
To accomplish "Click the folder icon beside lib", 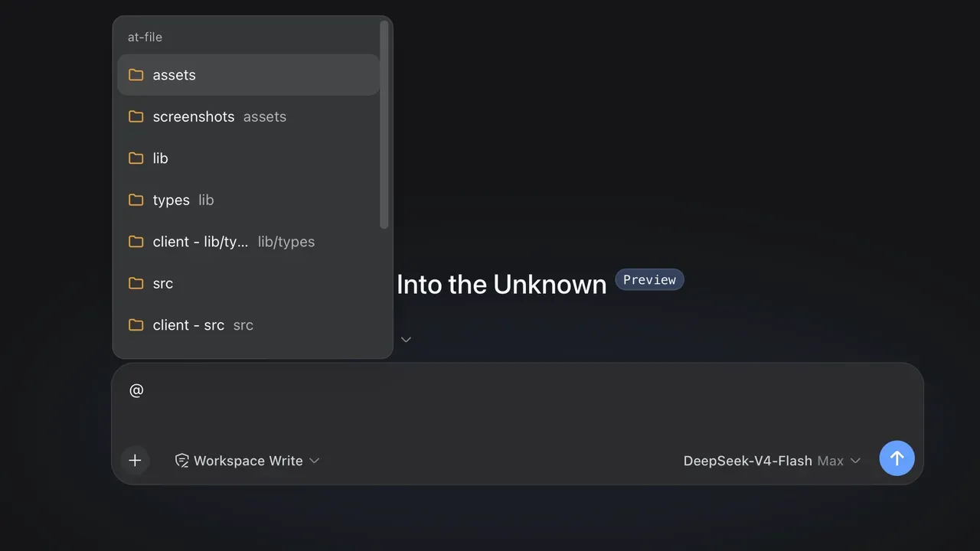I will click(x=136, y=158).
